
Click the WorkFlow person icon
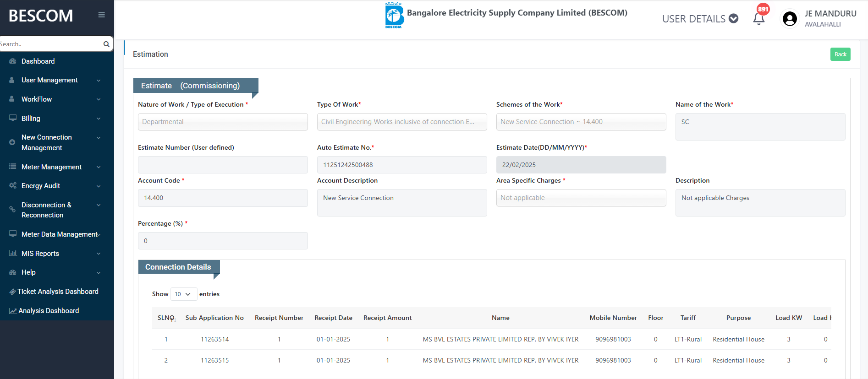pos(12,99)
